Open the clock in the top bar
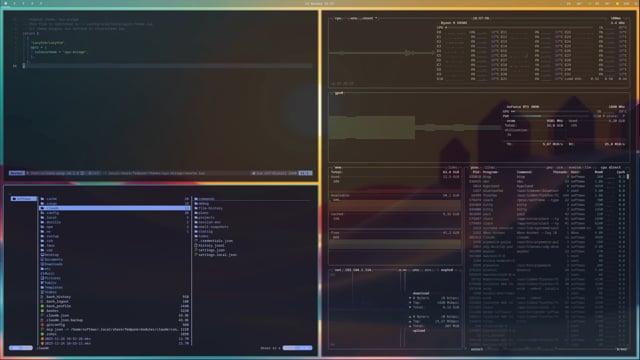The width and height of the screenshot is (640, 360). point(320,3)
